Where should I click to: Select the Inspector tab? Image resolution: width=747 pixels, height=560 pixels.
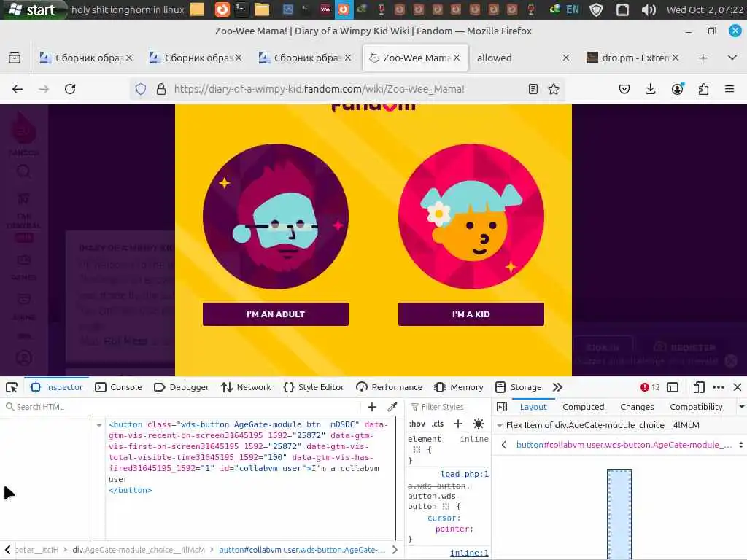pos(57,388)
